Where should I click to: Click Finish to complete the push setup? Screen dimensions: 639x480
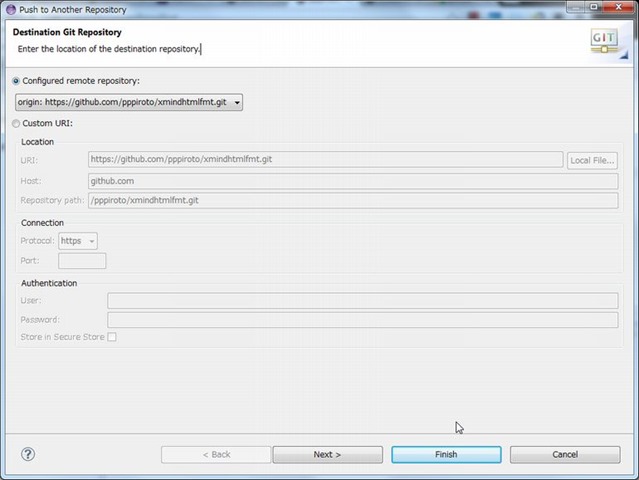pyautogui.click(x=446, y=454)
